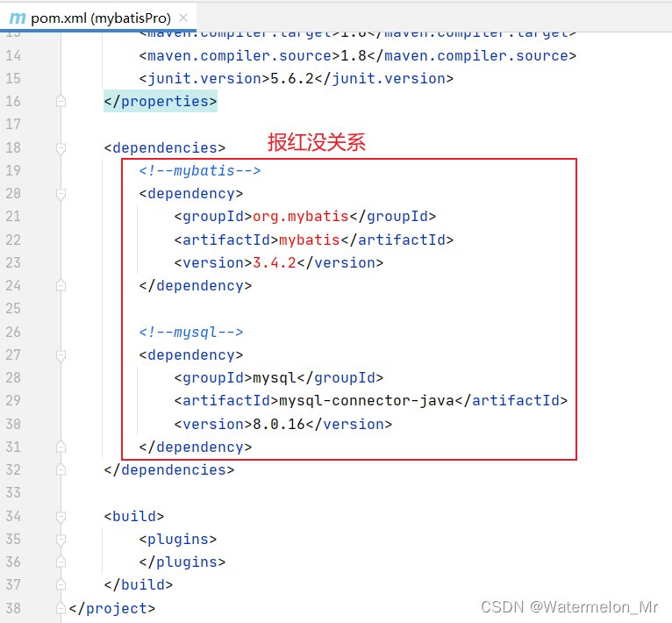The height and width of the screenshot is (623, 672).
Task: Fold the mysql dependency on line 27
Action: 61,355
